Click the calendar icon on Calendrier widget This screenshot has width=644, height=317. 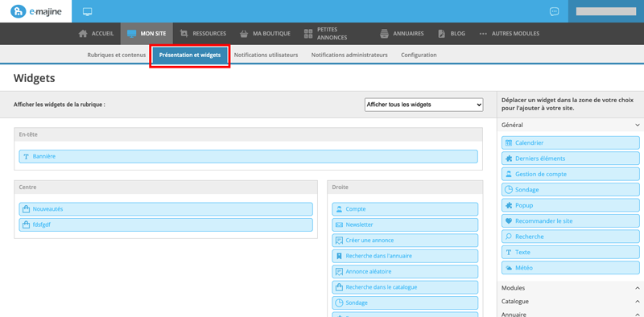[x=509, y=143]
